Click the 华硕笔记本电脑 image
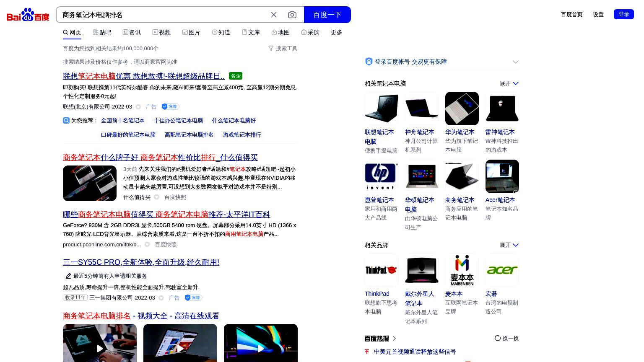 422,176
